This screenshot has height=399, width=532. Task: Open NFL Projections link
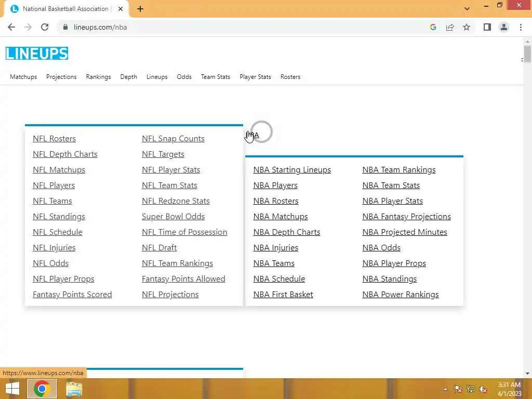(170, 295)
